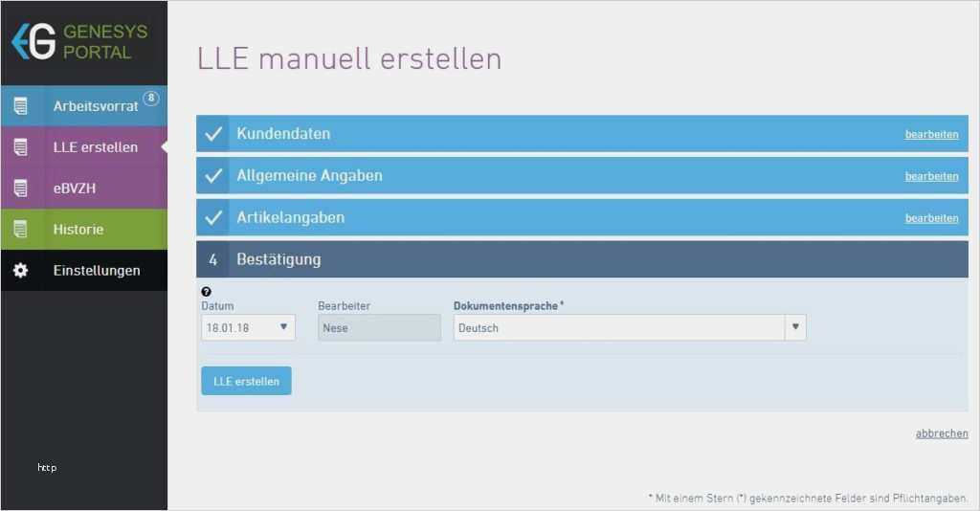Viewport: 980px width, 511px height.
Task: Open the Einstellungen menu item
Action: coord(84,271)
